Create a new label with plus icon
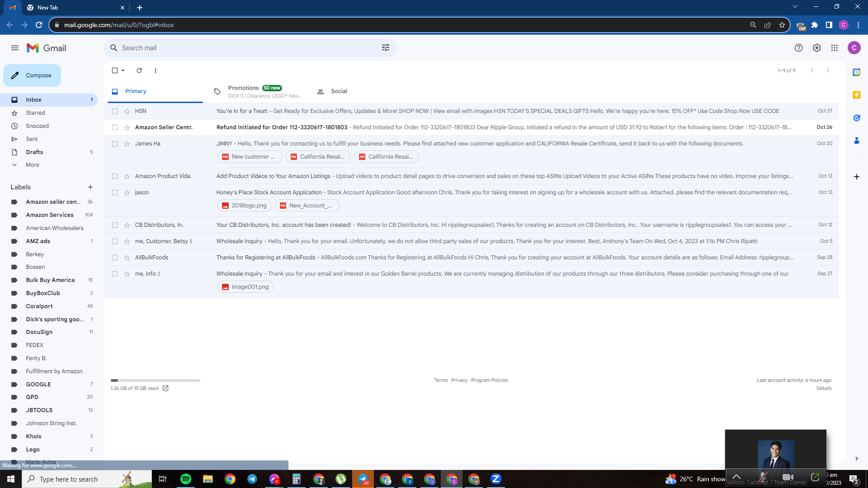Viewport: 868px width, 488px height. [90, 187]
